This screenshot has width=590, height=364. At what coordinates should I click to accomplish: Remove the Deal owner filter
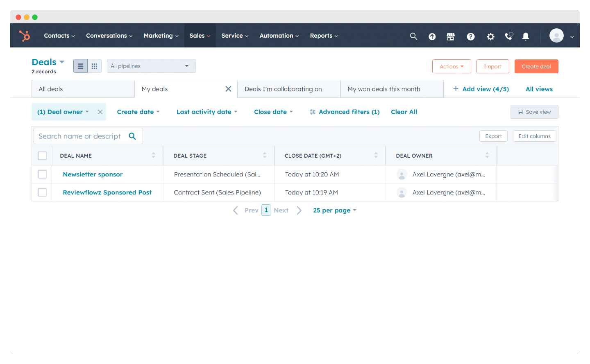point(100,112)
